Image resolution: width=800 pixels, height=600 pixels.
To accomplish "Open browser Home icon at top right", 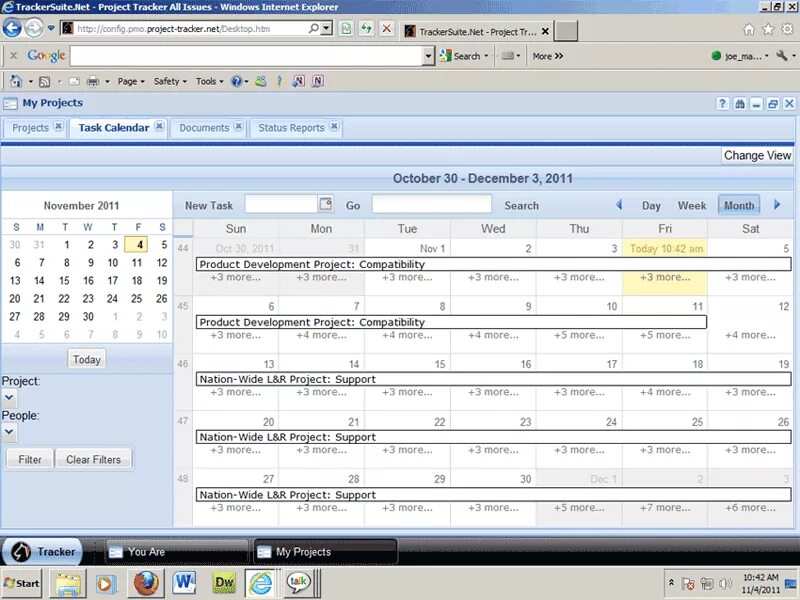I will point(748,30).
